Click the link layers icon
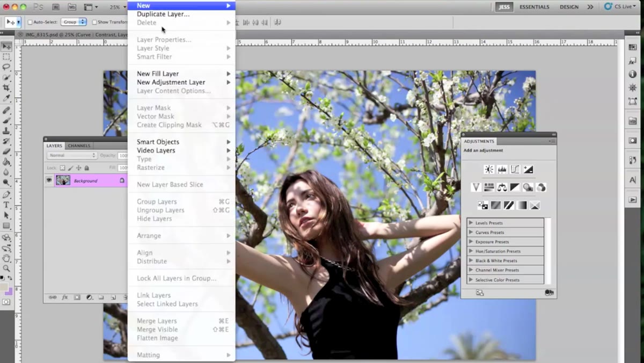644x363 pixels. (53, 297)
